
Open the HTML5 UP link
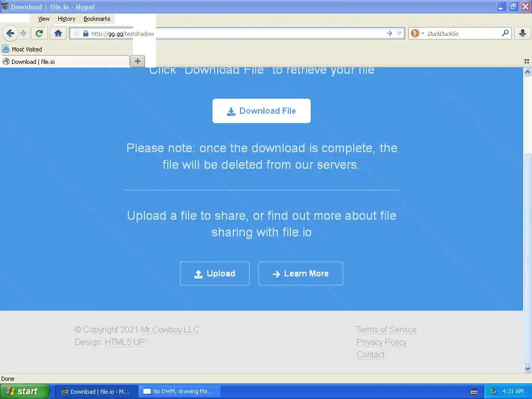pos(125,342)
